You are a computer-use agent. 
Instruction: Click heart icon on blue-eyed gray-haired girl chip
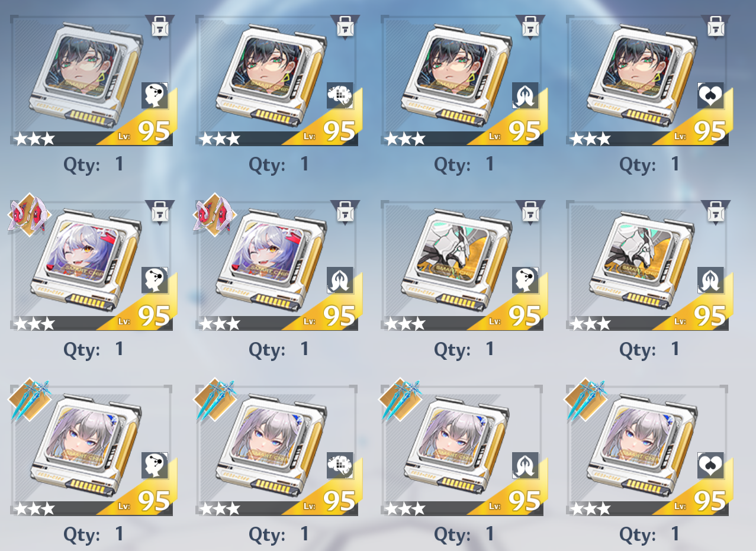710,465
